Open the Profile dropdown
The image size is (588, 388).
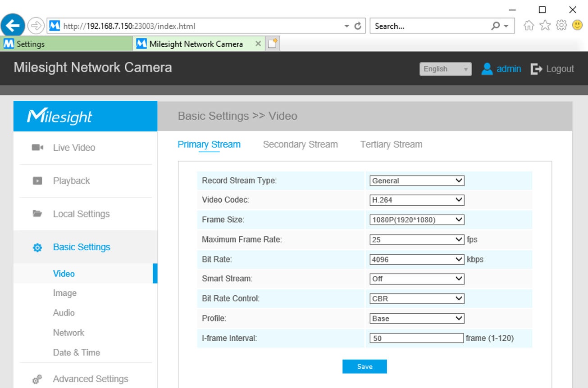click(x=417, y=318)
